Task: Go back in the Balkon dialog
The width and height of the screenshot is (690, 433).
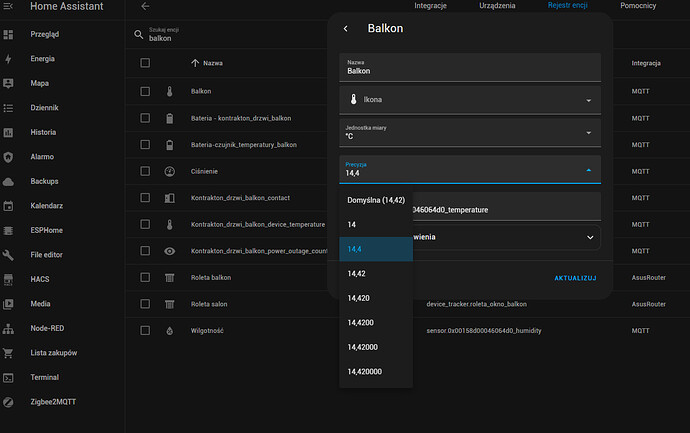Action: (345, 29)
